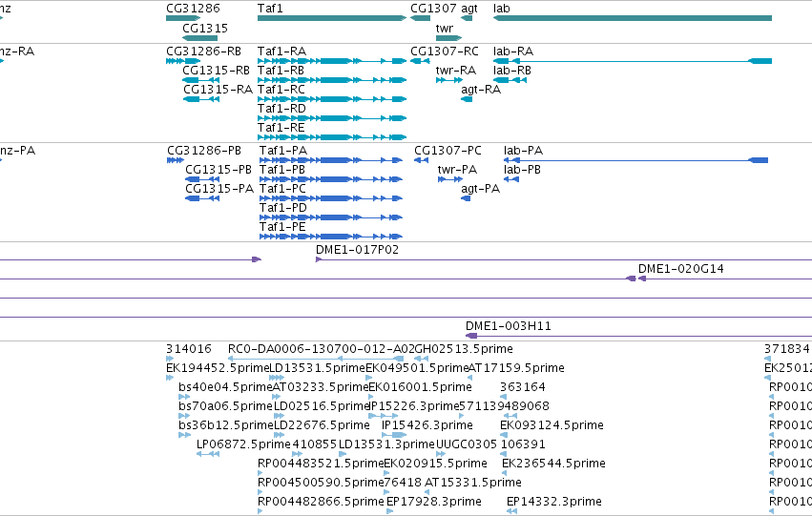Viewport: 812px width, 516px height.
Task: Click the CG31286-PB protein label
Action: pyautogui.click(x=204, y=151)
